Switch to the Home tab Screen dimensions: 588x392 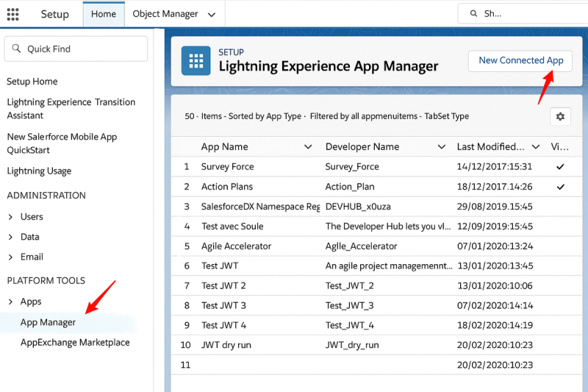coord(104,14)
